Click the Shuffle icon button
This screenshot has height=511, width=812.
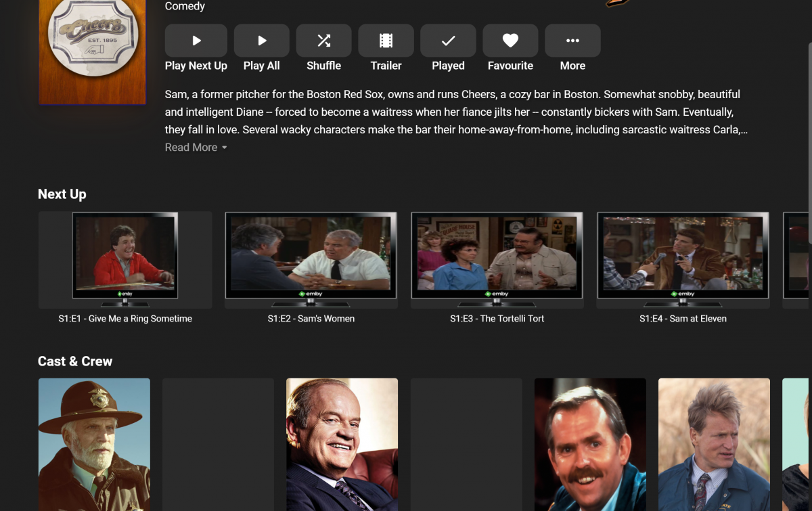click(x=324, y=41)
